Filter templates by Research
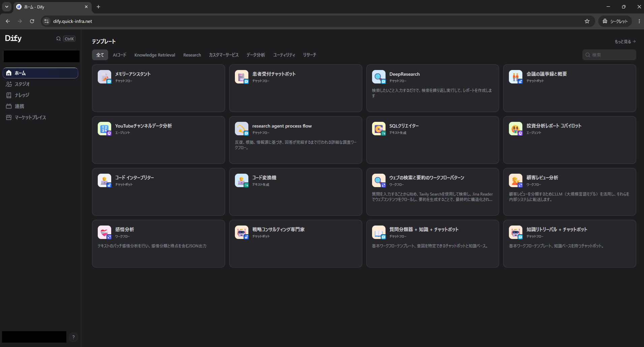The width and height of the screenshot is (644, 347). coord(192,55)
